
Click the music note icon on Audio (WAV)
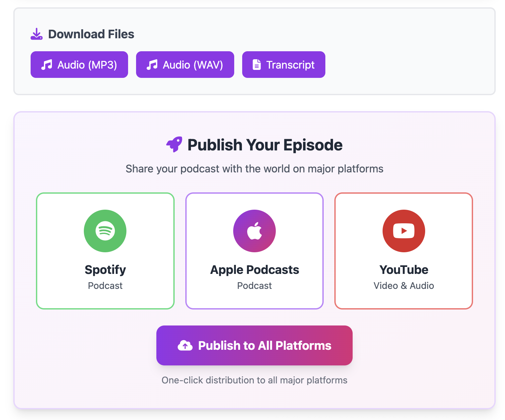click(x=153, y=64)
